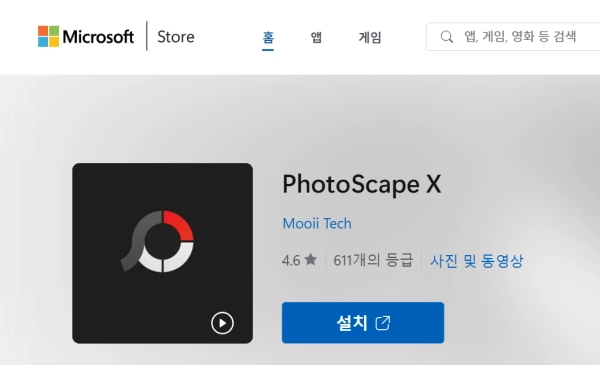Click the magnifier search icon
The width and height of the screenshot is (600, 365).
[x=447, y=37]
